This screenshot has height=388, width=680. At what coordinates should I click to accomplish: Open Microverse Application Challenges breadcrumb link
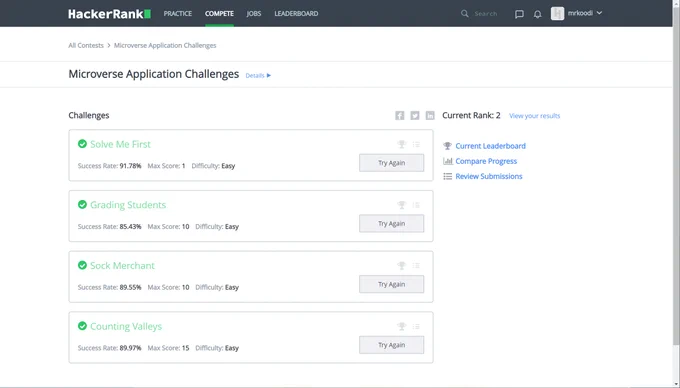165,45
